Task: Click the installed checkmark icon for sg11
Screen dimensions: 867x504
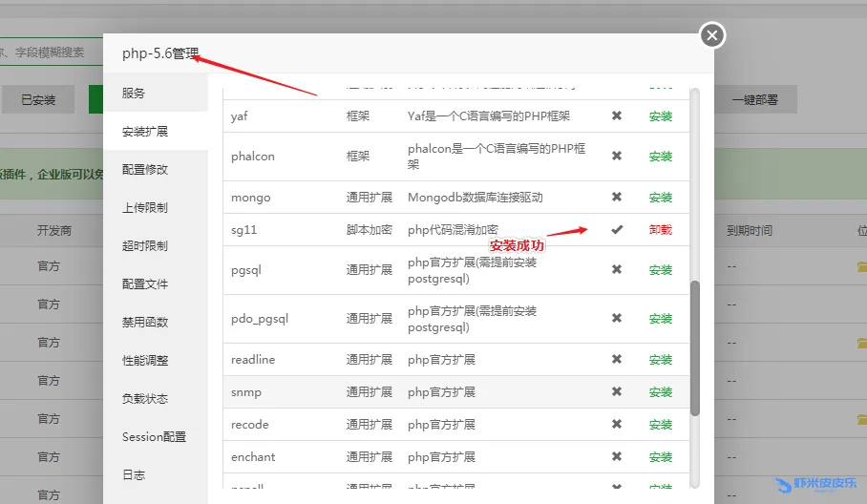Action: tap(617, 230)
